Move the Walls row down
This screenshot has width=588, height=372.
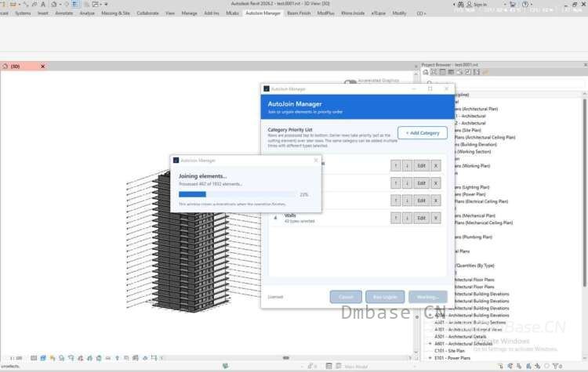tap(407, 218)
